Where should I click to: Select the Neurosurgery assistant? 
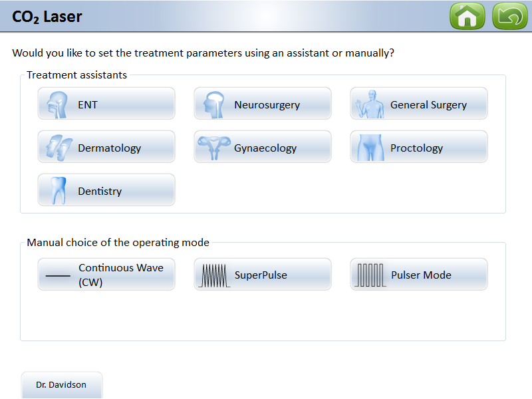coord(263,104)
